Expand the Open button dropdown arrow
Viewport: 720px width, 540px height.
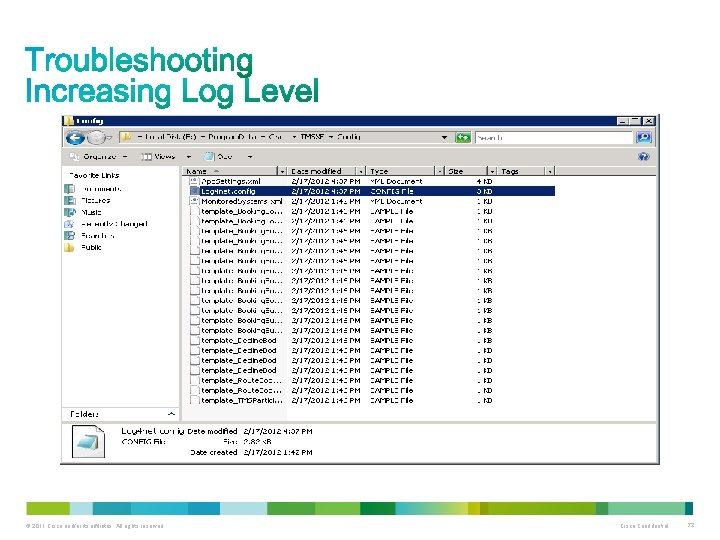coord(250,157)
